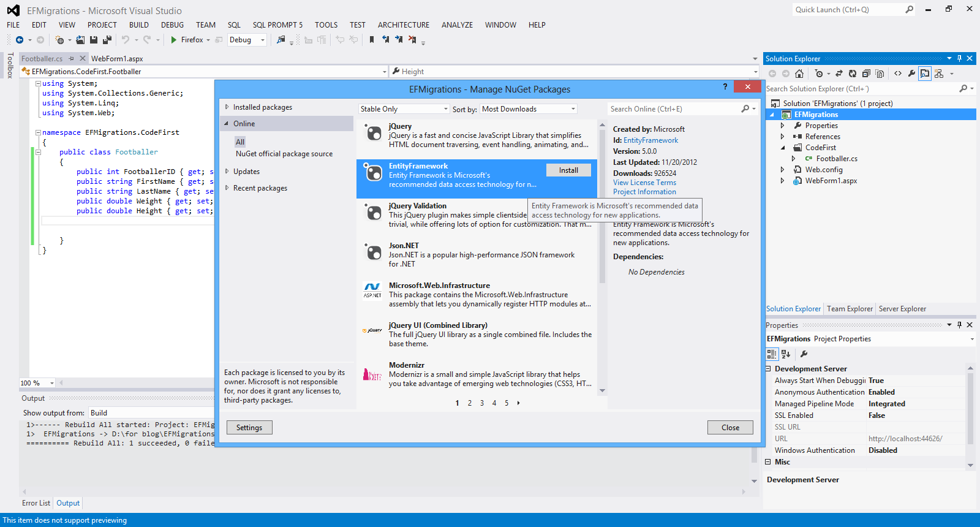
Task: Collapse the Online section
Action: click(x=227, y=124)
